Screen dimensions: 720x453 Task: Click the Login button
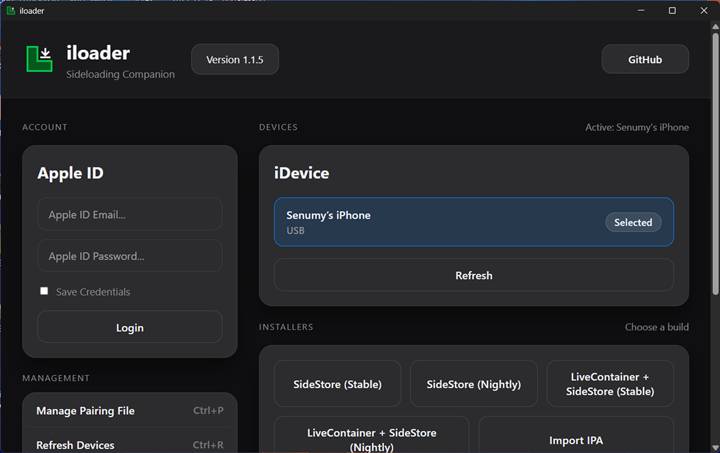(x=130, y=327)
